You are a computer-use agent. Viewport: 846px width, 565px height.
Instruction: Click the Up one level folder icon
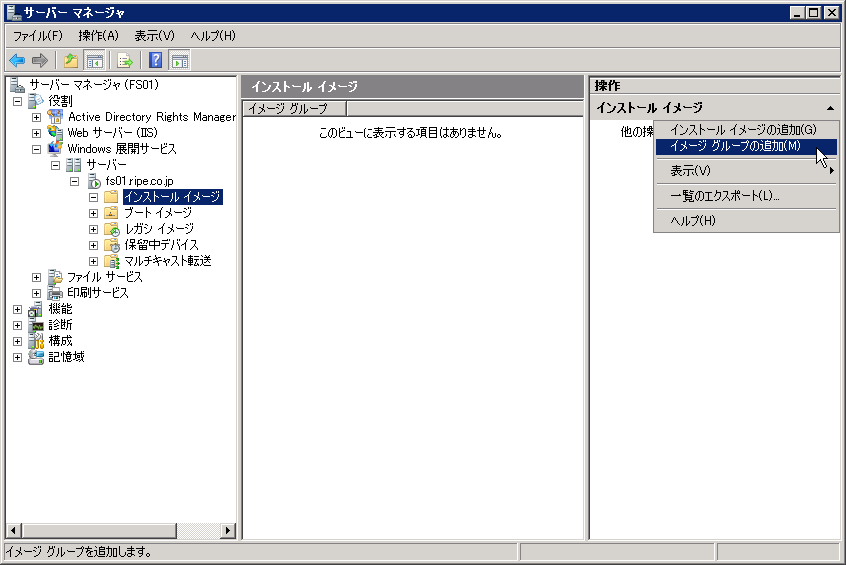tap(71, 60)
